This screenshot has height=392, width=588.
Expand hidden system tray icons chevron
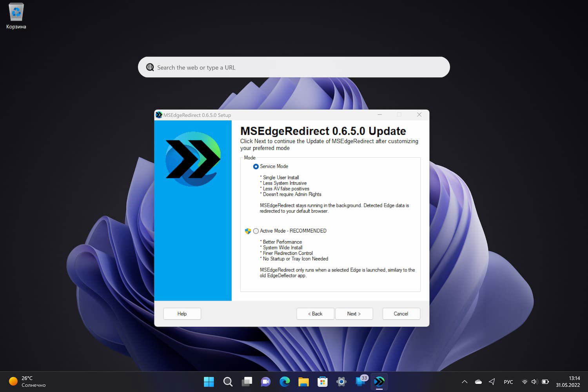tap(465, 381)
